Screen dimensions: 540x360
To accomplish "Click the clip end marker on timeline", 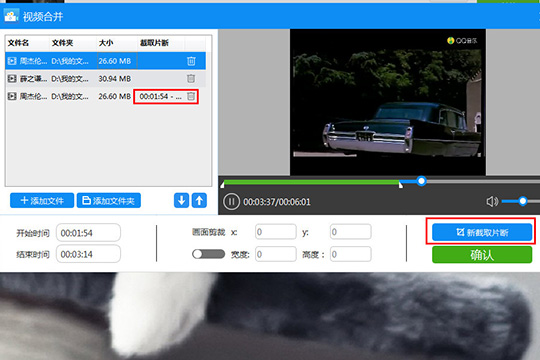I will [401, 185].
